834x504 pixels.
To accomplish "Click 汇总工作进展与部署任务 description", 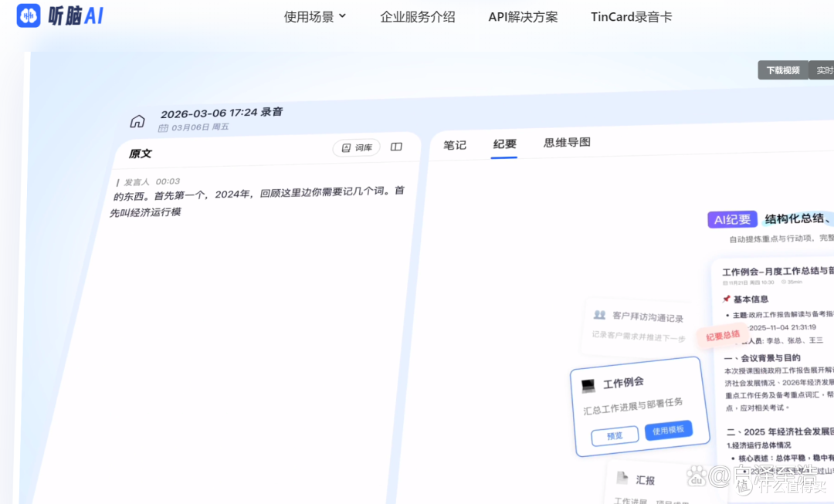I will tap(633, 406).
